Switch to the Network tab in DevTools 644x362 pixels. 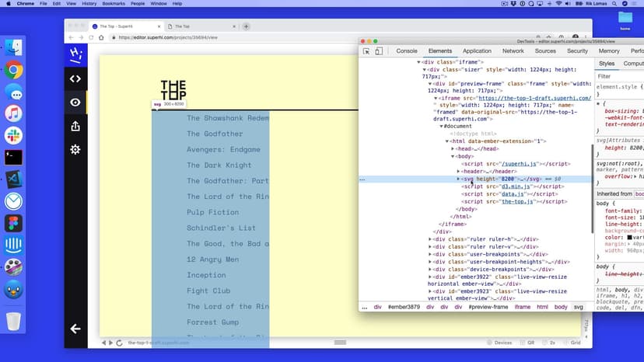pos(513,51)
